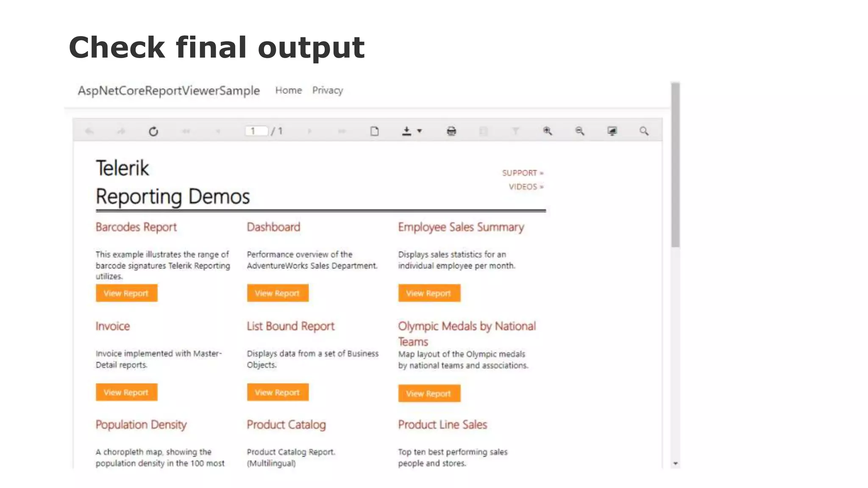The image size is (868, 488).
Task: Click the navigate forward in history icon
Action: pyautogui.click(x=121, y=131)
